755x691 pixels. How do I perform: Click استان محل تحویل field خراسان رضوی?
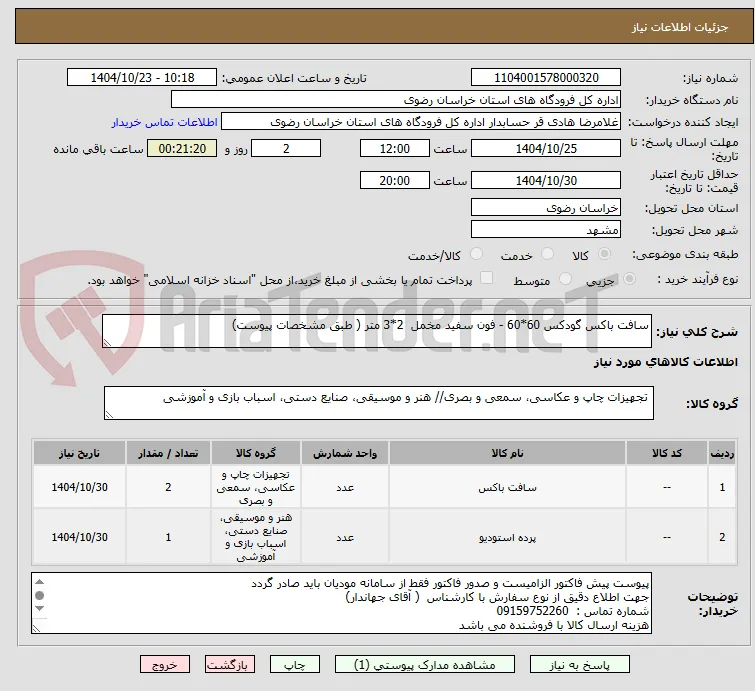click(x=546, y=208)
